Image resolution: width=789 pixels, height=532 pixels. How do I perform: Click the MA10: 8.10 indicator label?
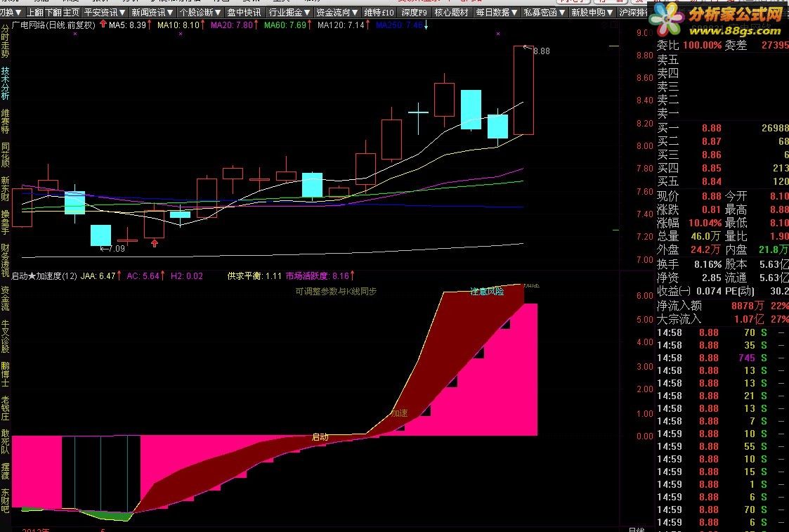click(x=178, y=25)
